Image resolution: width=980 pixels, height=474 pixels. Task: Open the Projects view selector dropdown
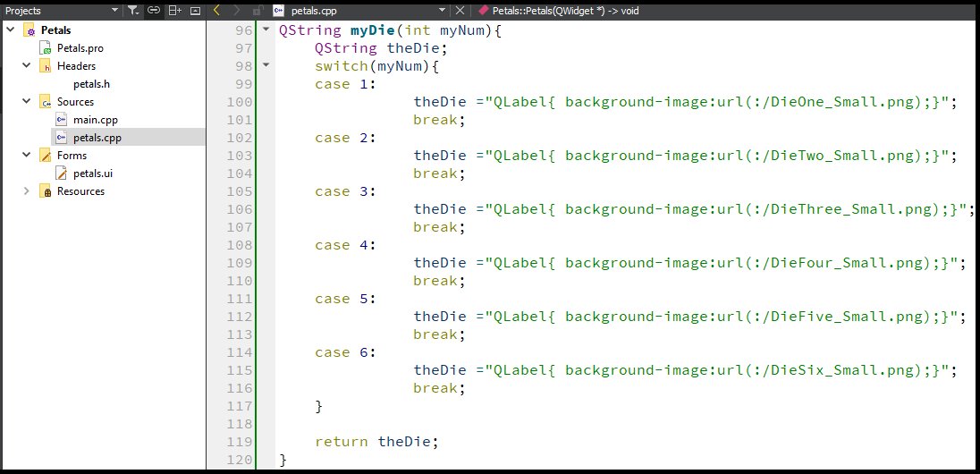[61, 10]
